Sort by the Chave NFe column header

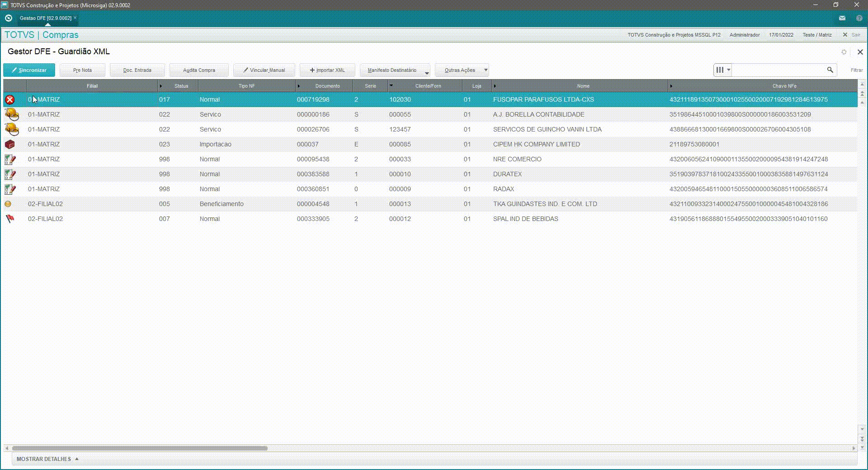(x=763, y=86)
